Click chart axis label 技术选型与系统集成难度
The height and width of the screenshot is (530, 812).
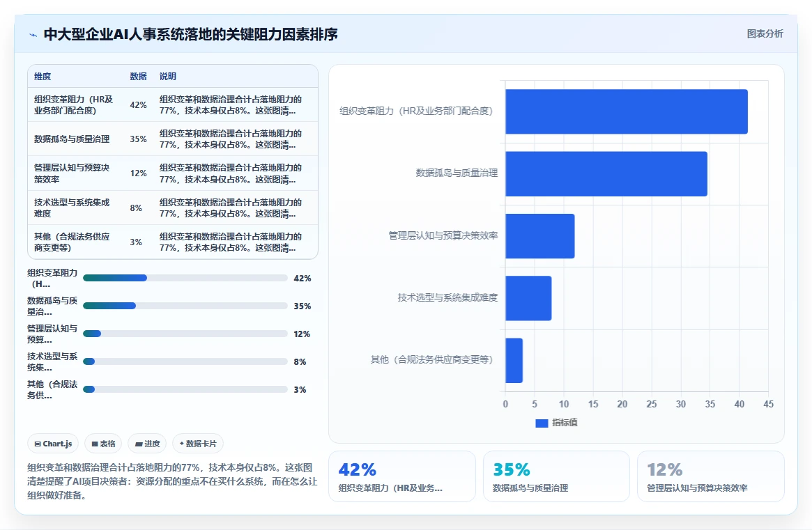447,297
